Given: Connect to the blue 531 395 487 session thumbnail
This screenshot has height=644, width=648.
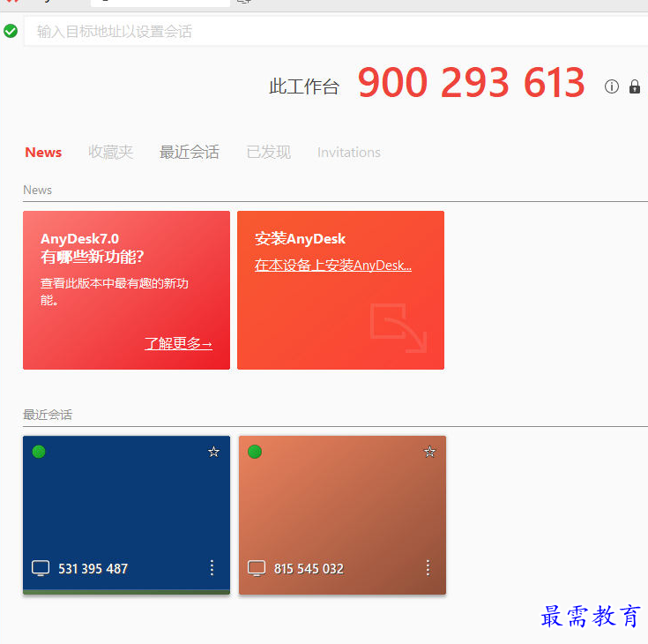Looking at the screenshot, I should click(x=126, y=515).
